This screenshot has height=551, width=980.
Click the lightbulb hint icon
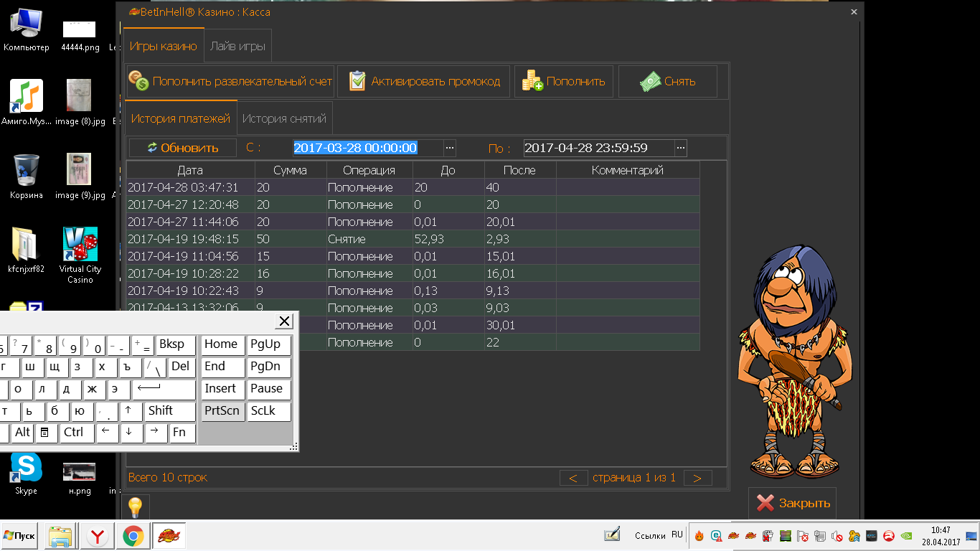tap(136, 507)
